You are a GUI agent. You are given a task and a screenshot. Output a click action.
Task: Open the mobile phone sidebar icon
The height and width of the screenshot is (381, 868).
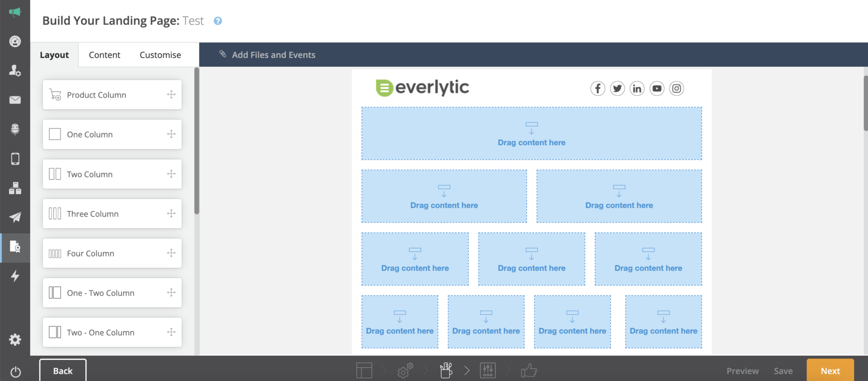tap(15, 159)
